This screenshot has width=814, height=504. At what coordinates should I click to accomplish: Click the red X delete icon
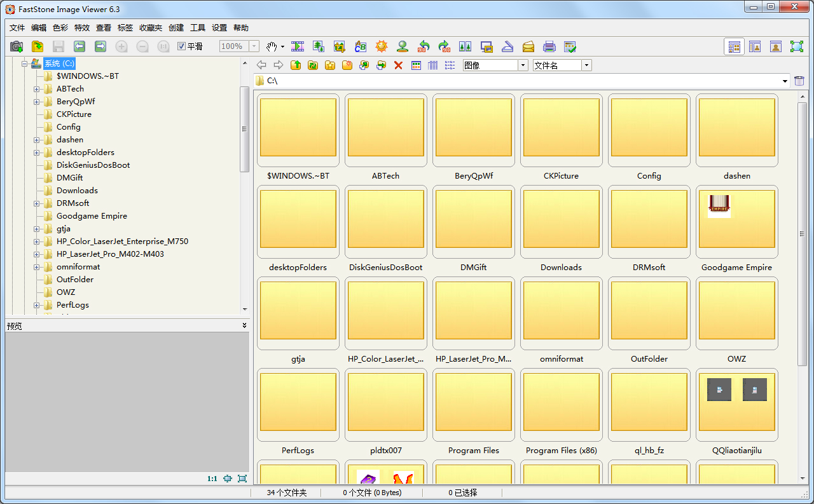coord(399,65)
